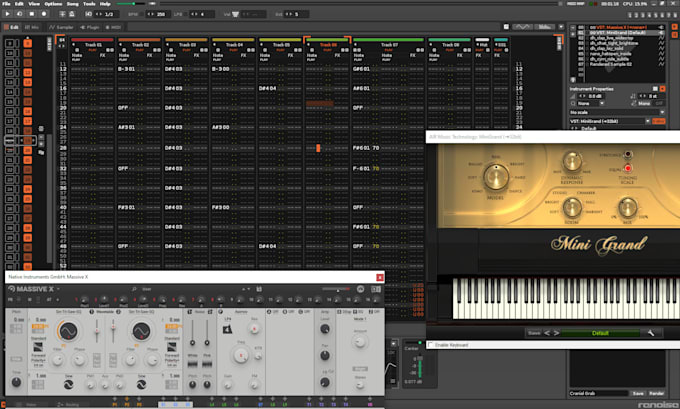The width and height of the screenshot is (680, 409).
Task: Open the Tools menu
Action: 89,3
